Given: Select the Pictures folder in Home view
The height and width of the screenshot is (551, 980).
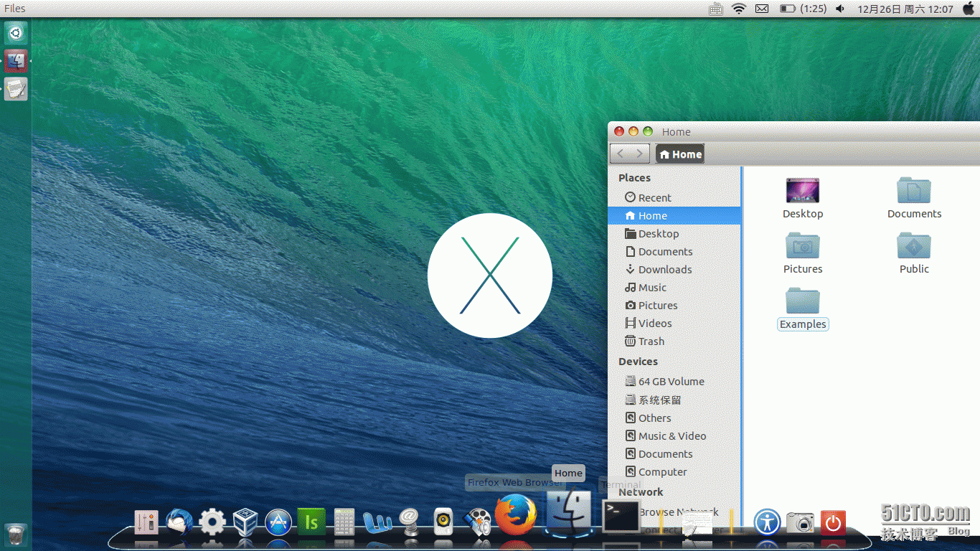Looking at the screenshot, I should pyautogui.click(x=803, y=253).
